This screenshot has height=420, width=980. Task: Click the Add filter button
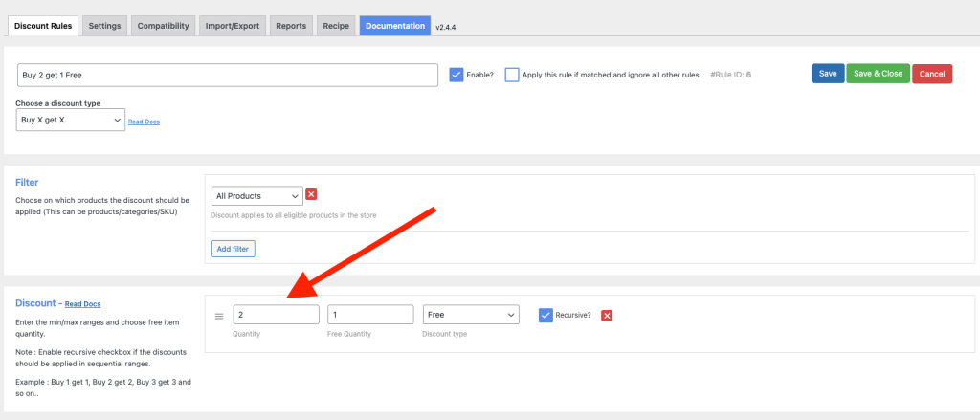pos(233,249)
